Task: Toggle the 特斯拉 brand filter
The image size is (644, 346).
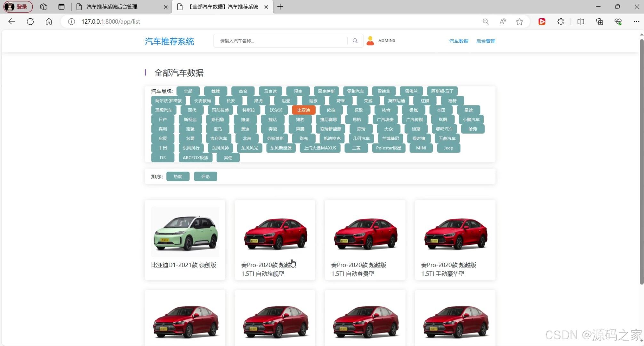Action: [248, 110]
